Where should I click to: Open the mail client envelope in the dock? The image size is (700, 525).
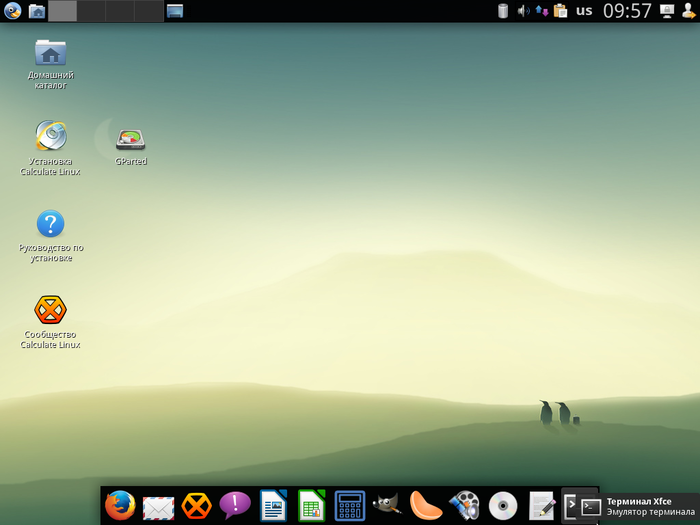click(158, 508)
